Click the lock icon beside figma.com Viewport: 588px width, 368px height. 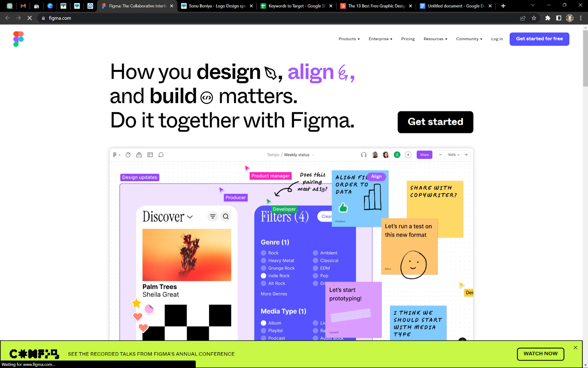point(43,18)
